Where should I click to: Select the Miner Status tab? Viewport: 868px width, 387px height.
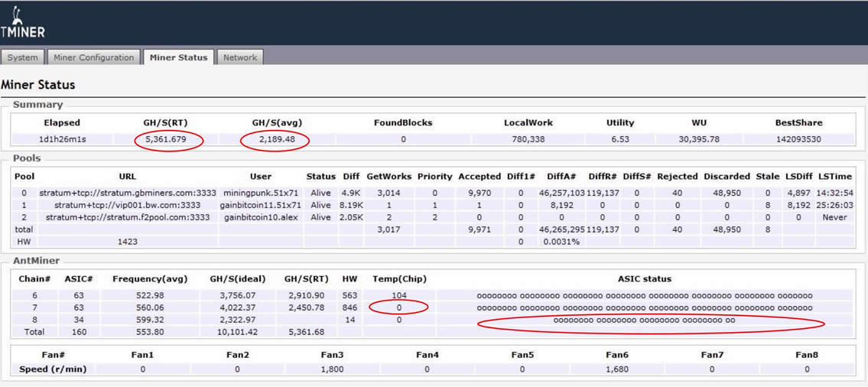(x=178, y=57)
